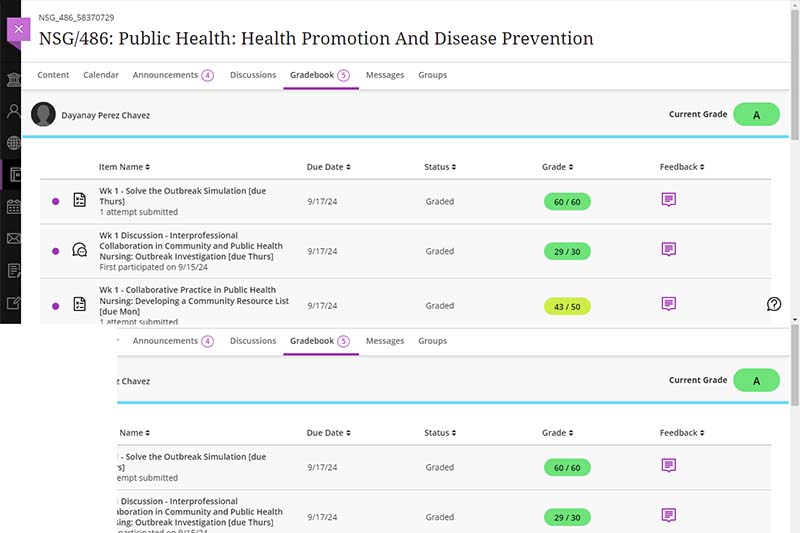Click scrollbar thumb in lower duplicated view
This screenshot has width=800, height=533.
coord(795,365)
